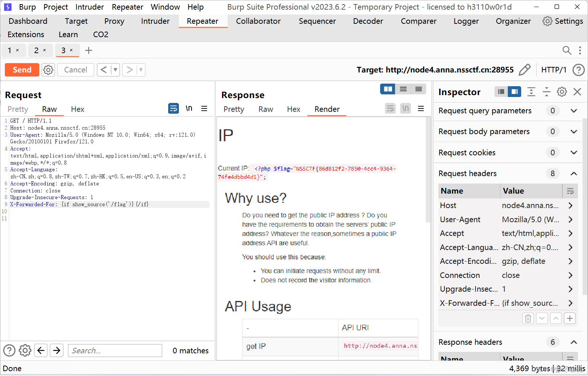Open the request pane hamburger menu
This screenshot has width=588, height=376.
click(204, 108)
